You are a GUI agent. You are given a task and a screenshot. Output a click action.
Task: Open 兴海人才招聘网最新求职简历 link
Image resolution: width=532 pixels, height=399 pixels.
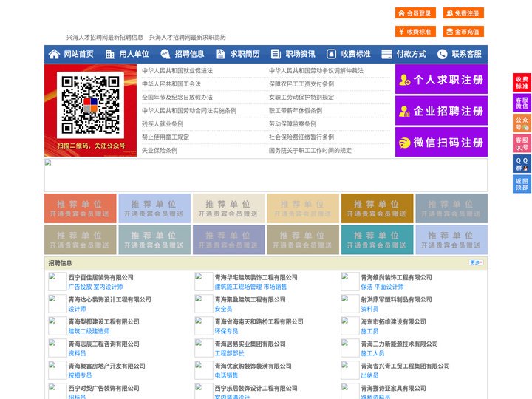[187, 38]
